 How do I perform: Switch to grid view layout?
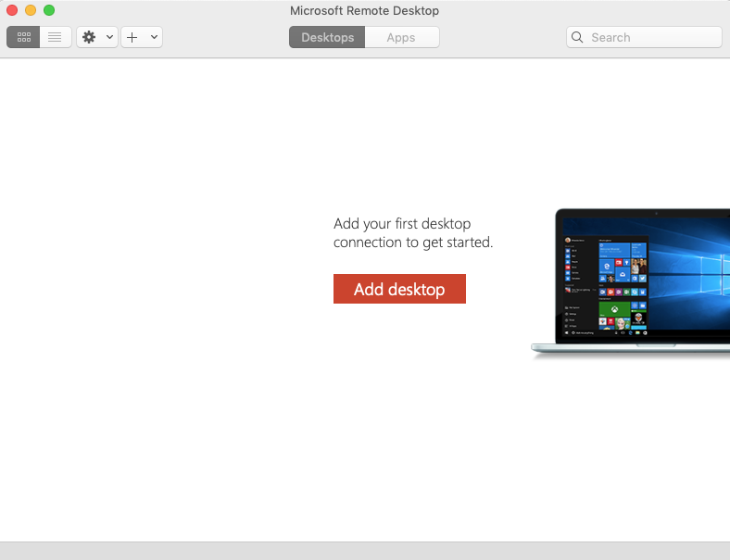[23, 37]
